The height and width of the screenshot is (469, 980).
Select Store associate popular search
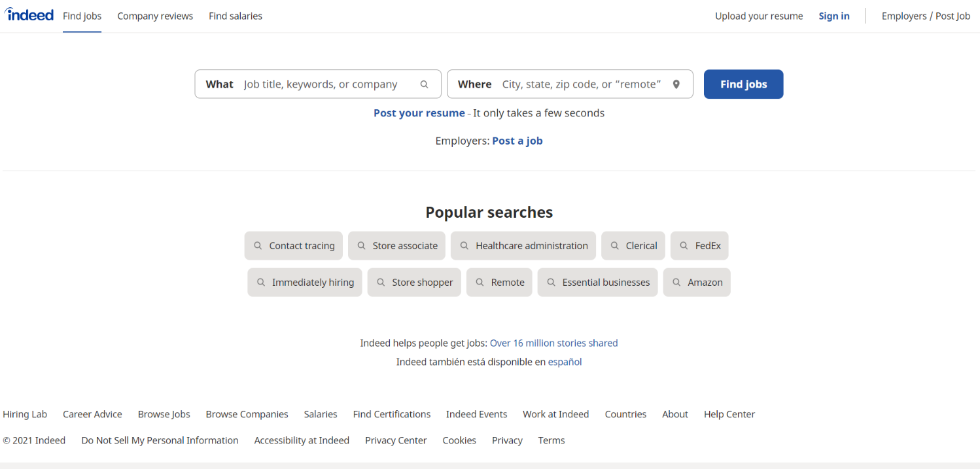(x=396, y=246)
